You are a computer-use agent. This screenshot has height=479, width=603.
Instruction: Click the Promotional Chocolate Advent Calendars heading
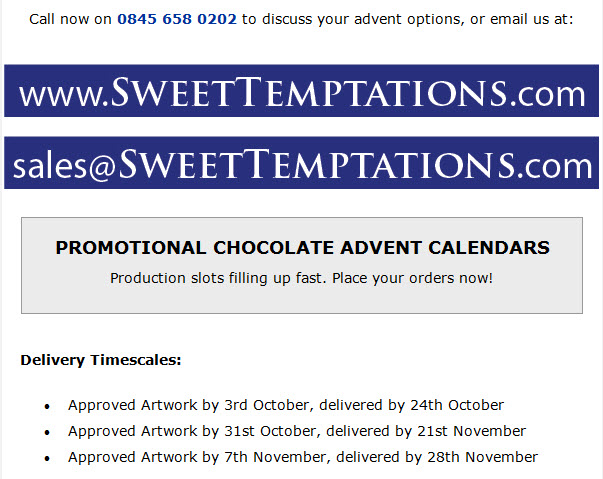(303, 248)
